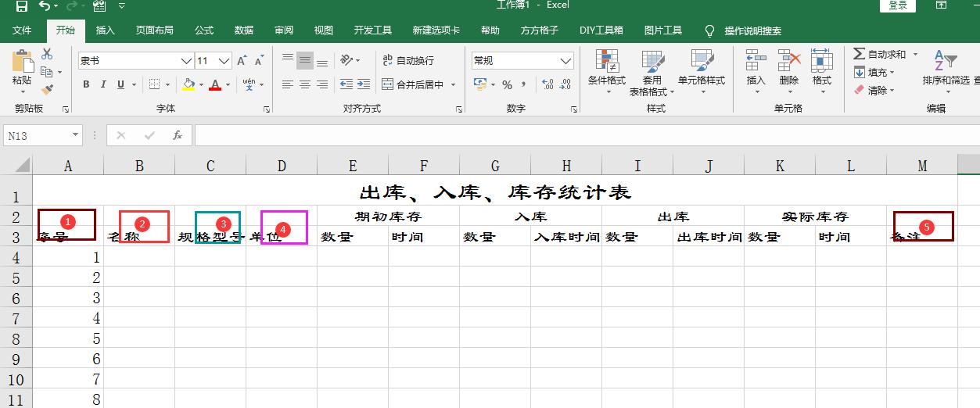
Task: Open 单元格样式 cell styles gallery
Action: (702, 72)
